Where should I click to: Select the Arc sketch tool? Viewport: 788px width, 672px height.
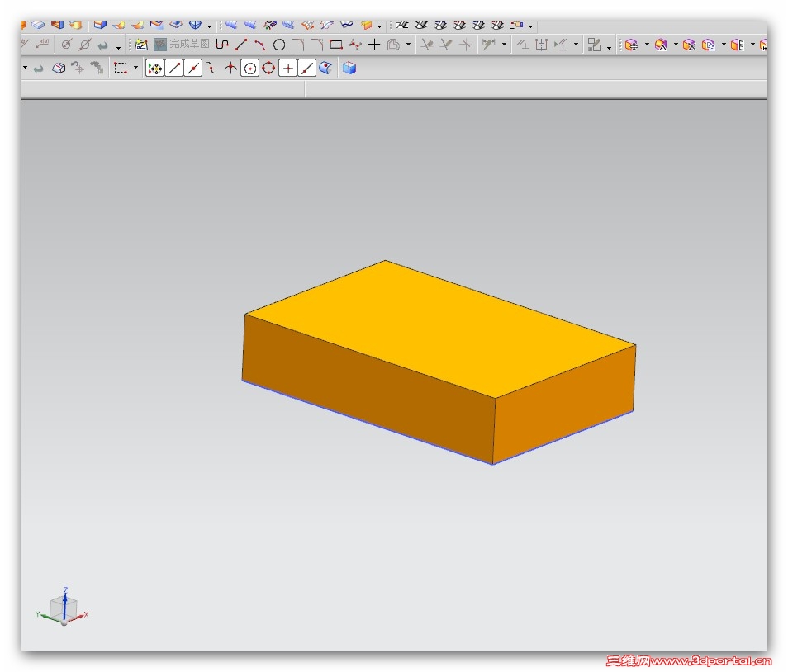[x=260, y=45]
